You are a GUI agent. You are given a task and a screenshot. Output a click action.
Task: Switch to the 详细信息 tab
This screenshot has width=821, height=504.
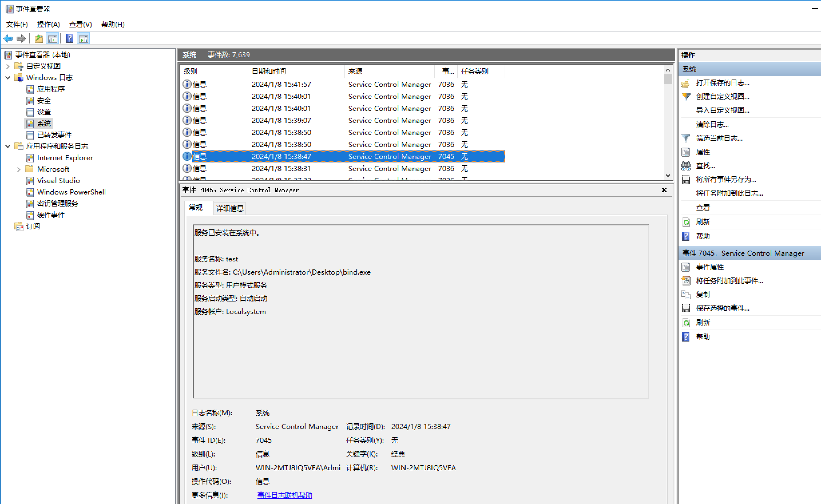point(230,208)
